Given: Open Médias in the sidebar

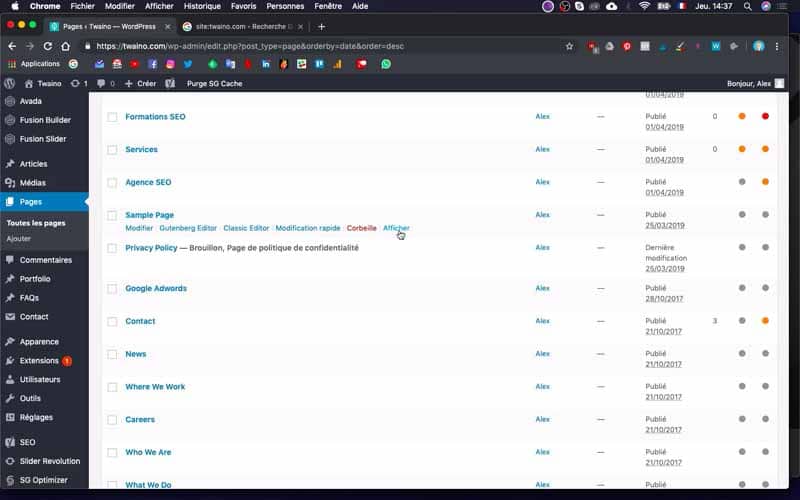Looking at the screenshot, I should [x=33, y=183].
